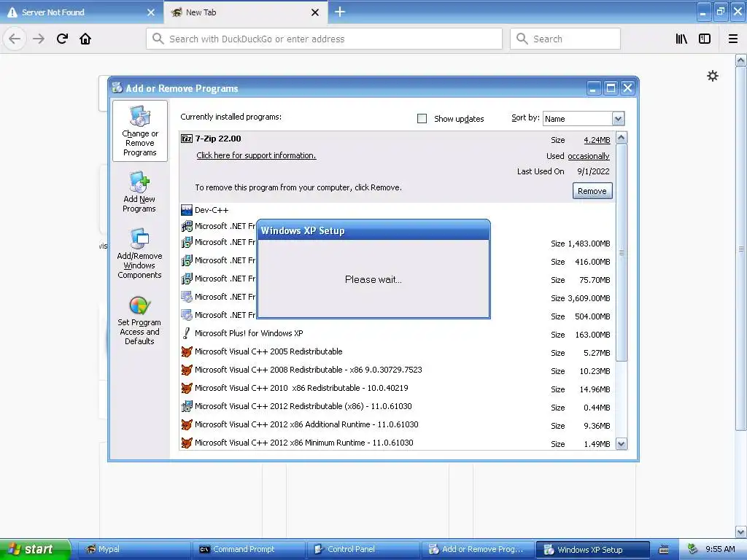Click Microsoft Plus! for Windows XP icon
Image resolution: width=747 pixels, height=560 pixels.
[187, 333]
